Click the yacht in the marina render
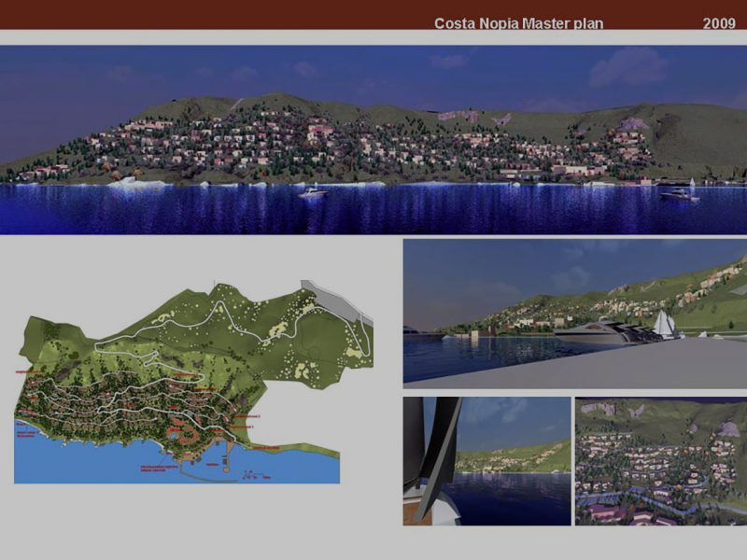This screenshot has width=747, height=560. pyautogui.click(x=598, y=331)
